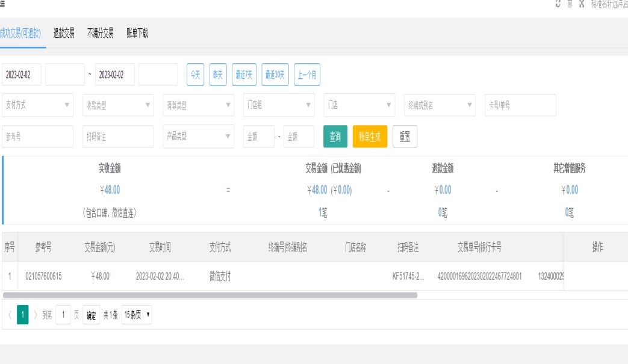Click the green 查询 search button
The image size is (628, 364).
click(x=335, y=137)
